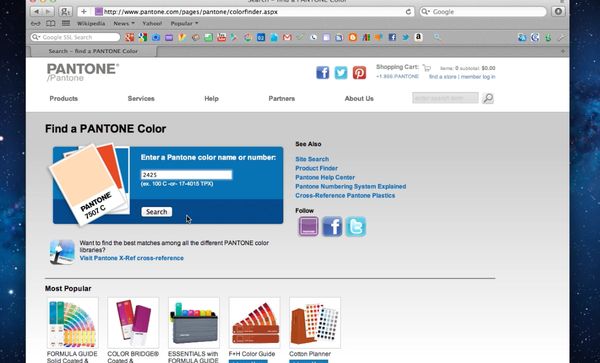Viewport: 600px width, 363px height.
Task: Click the X-Ref cross-reference picture icon
Action: (x=62, y=252)
